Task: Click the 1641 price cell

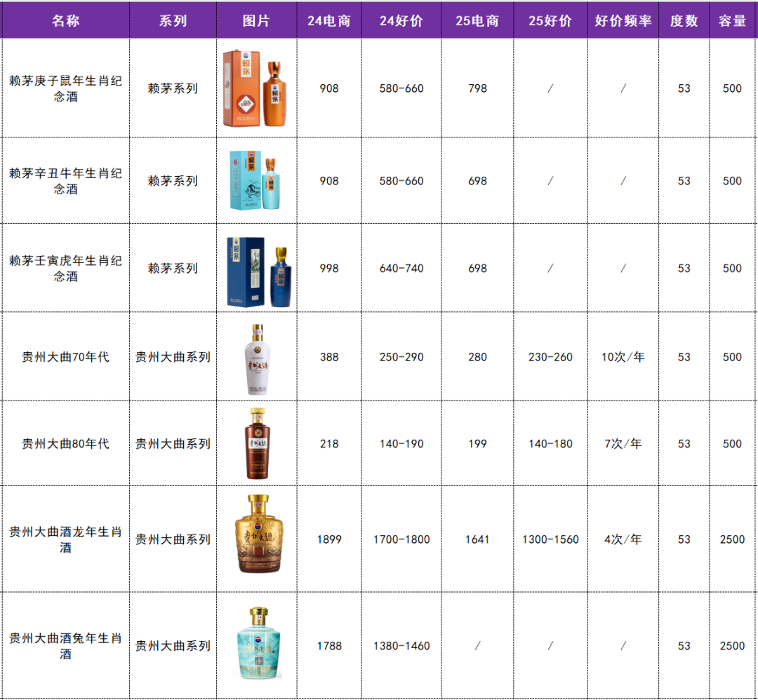Action: [x=477, y=539]
